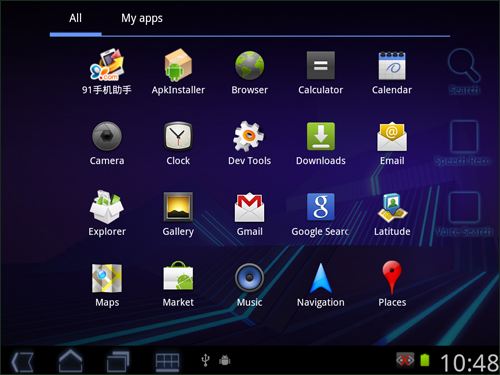
Task: Launch Dev Tools gear icon
Action: point(249,136)
